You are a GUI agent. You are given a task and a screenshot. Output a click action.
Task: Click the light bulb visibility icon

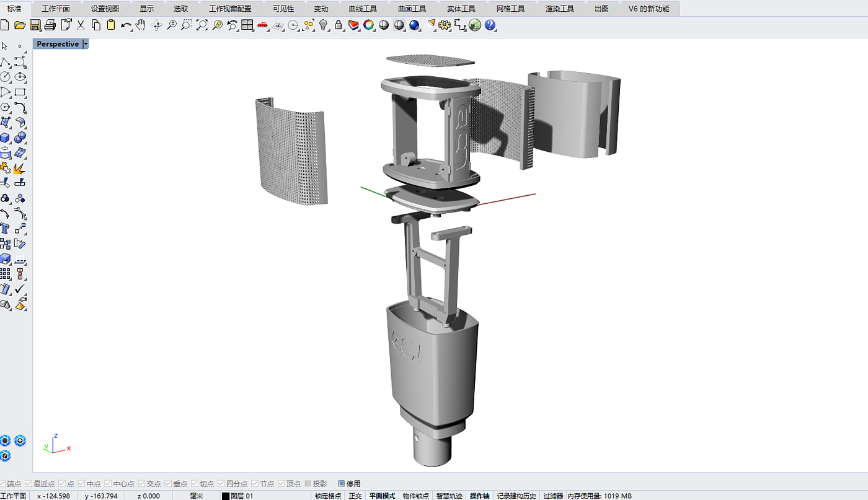point(323,25)
